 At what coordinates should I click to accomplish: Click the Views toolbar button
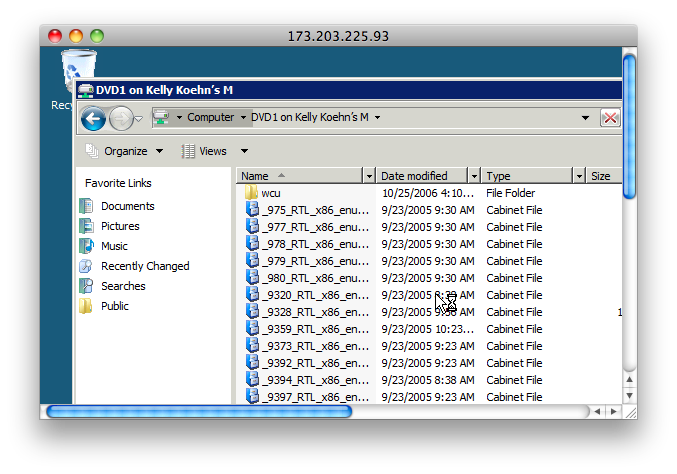click(204, 151)
